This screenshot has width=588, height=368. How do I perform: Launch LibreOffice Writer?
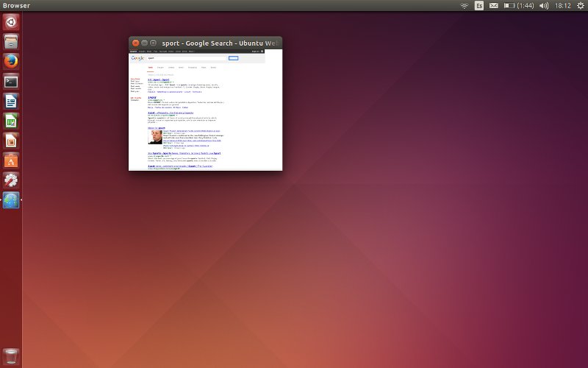click(11, 101)
